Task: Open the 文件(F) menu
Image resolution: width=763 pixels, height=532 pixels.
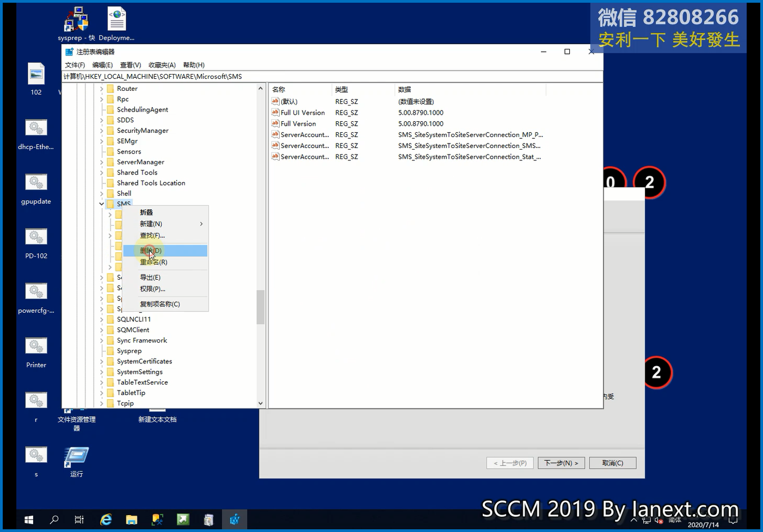Action: pyautogui.click(x=75, y=65)
